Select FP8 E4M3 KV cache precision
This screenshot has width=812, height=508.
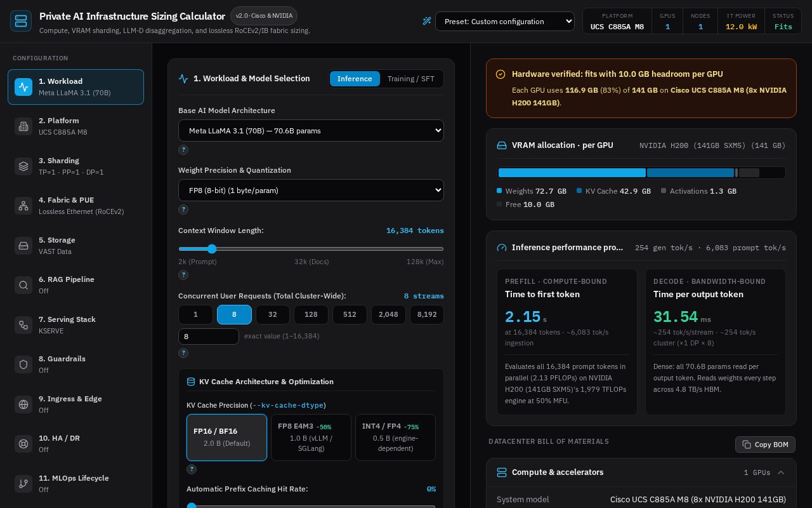click(311, 438)
